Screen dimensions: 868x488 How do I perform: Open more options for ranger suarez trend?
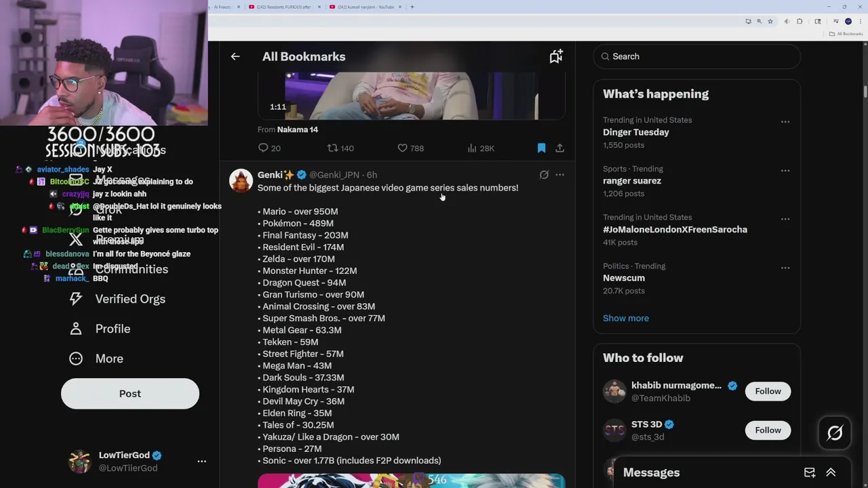pos(785,171)
